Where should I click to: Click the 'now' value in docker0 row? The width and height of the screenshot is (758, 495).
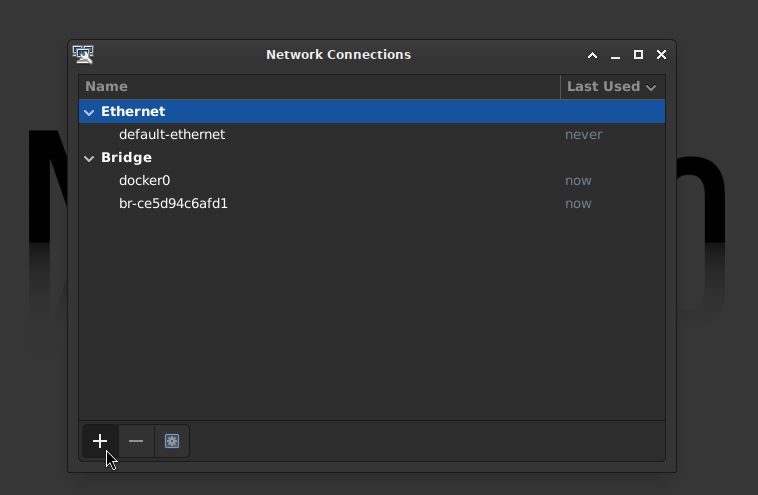[x=578, y=181]
